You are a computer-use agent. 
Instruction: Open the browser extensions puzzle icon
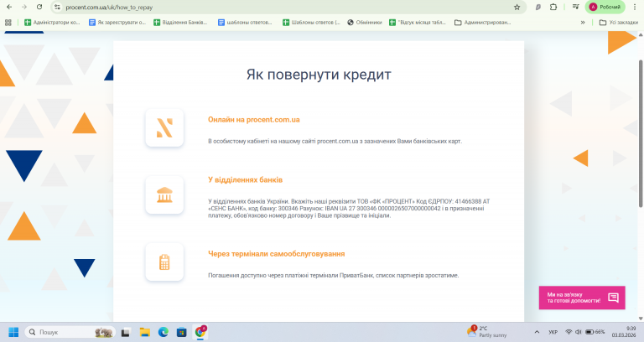coord(553,7)
